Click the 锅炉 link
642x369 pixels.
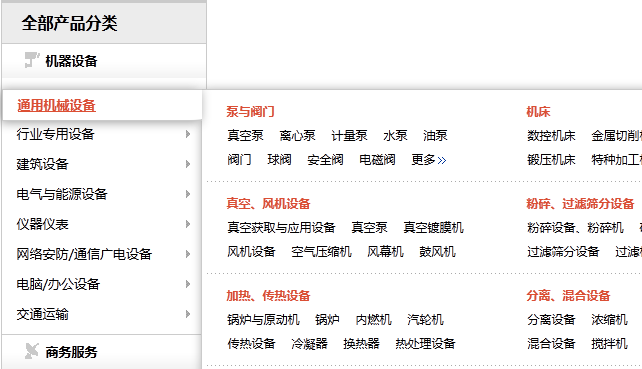[x=328, y=319]
